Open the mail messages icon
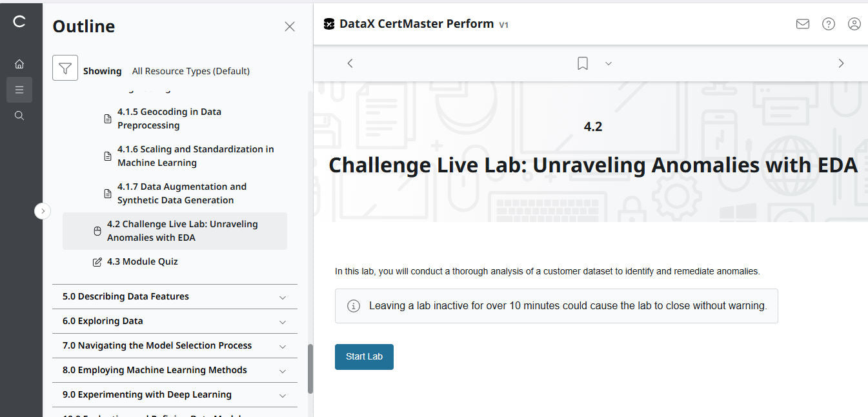 [802, 24]
